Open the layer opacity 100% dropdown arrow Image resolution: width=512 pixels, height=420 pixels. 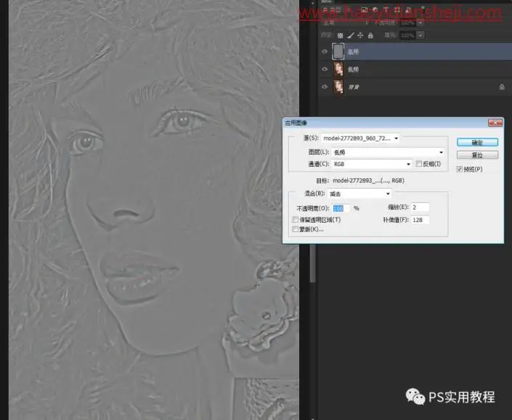pyautogui.click(x=420, y=22)
